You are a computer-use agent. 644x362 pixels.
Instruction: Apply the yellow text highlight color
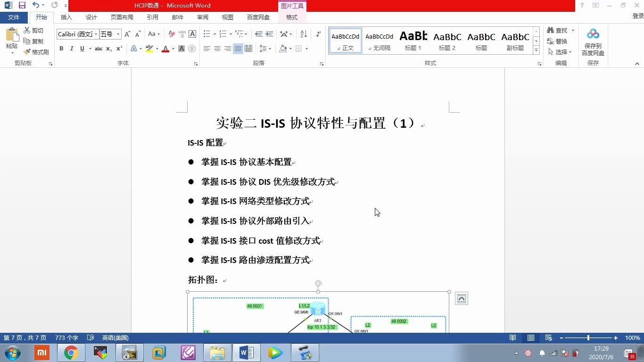149,49
